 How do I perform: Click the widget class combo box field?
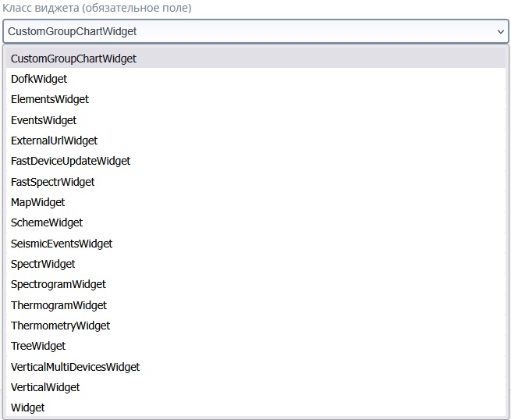click(234, 32)
